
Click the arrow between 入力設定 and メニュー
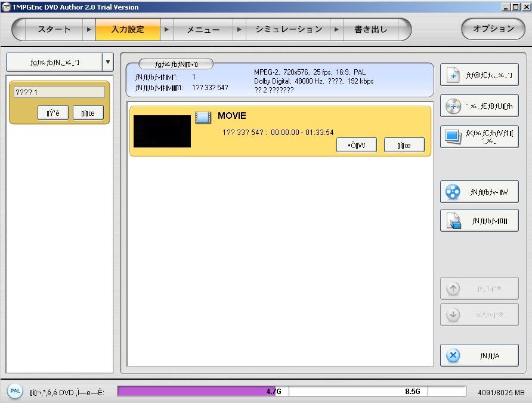click(166, 29)
